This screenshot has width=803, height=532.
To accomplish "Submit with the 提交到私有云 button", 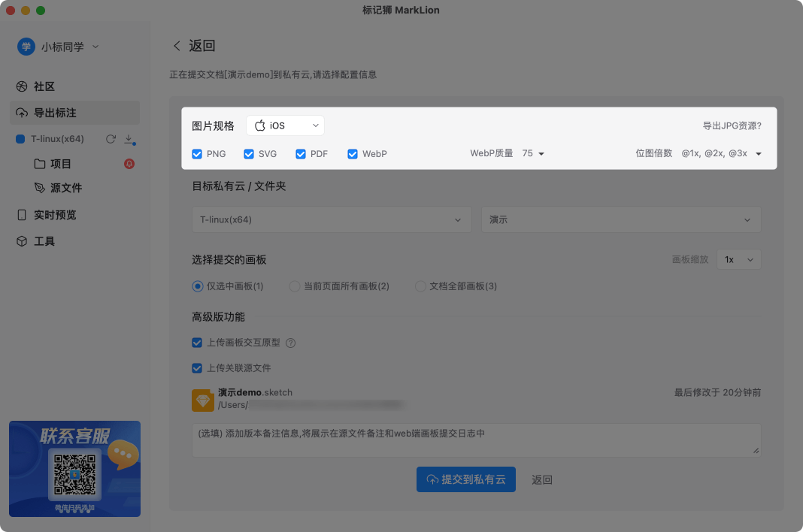I will pyautogui.click(x=465, y=479).
